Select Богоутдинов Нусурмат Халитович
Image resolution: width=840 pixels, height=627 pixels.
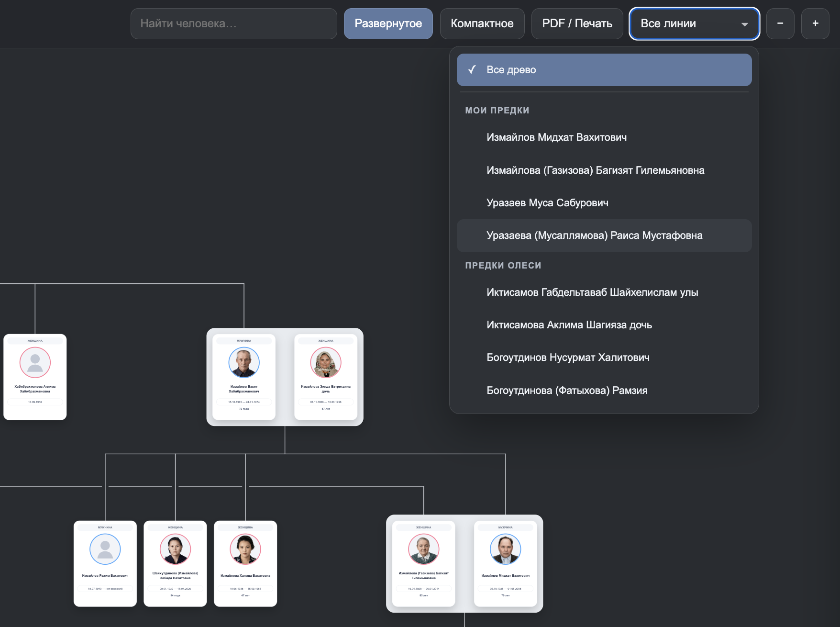coord(604,358)
